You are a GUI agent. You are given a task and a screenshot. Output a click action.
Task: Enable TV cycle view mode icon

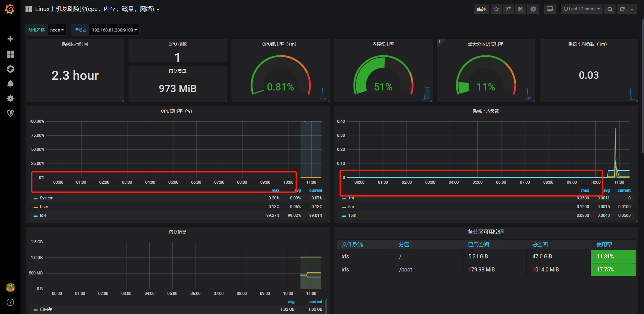coord(550,9)
